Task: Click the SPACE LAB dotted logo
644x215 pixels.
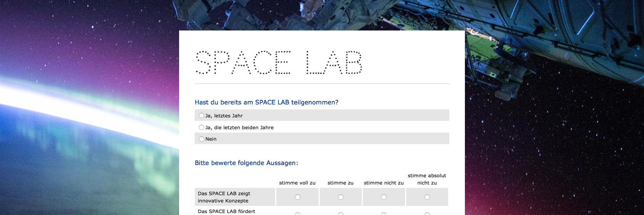Action: [x=279, y=63]
